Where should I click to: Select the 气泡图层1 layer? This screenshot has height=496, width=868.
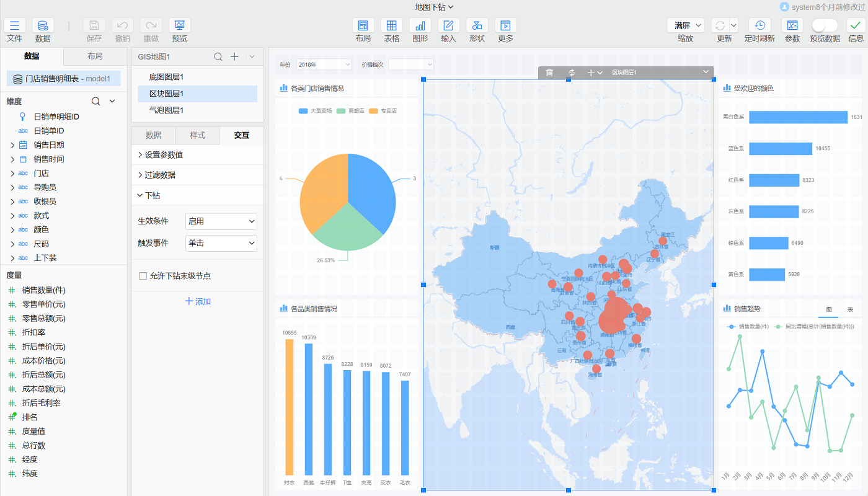coord(166,110)
